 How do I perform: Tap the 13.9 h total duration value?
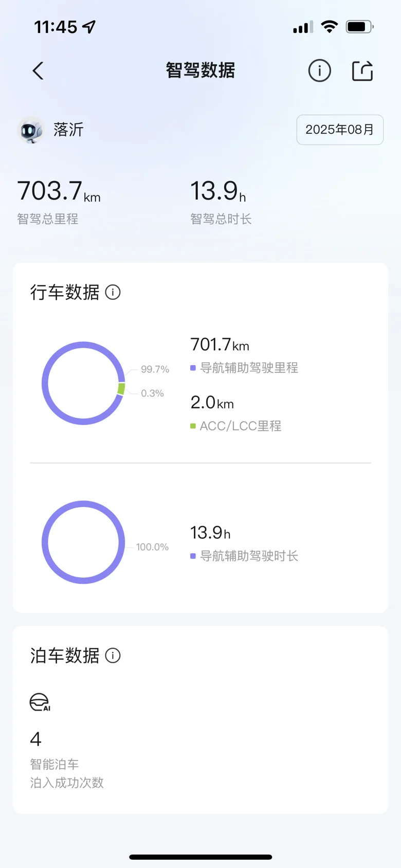click(x=218, y=191)
